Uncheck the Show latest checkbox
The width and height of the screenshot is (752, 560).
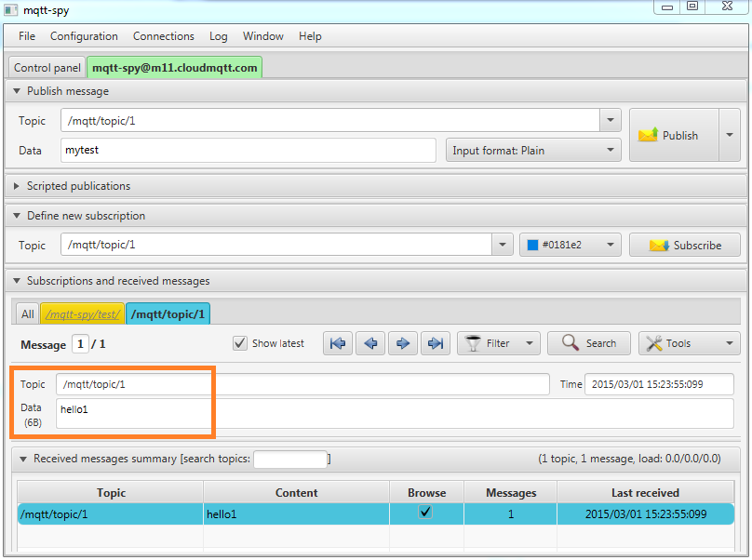point(240,343)
